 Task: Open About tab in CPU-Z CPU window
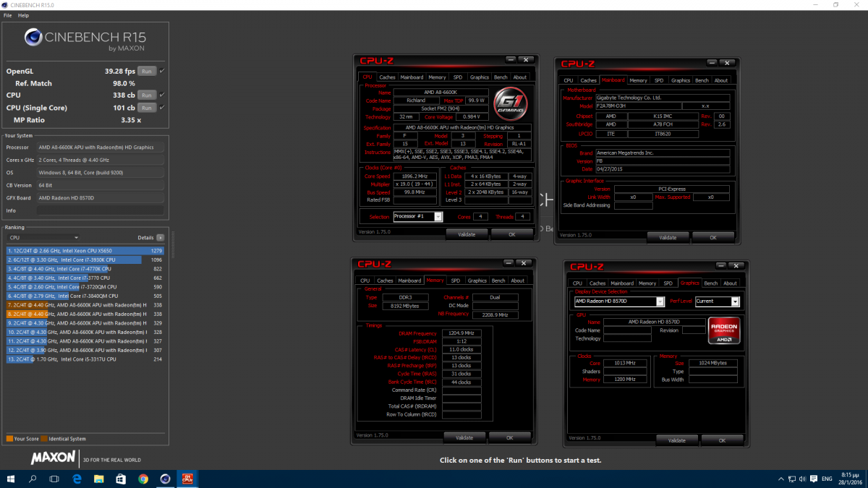click(x=520, y=77)
